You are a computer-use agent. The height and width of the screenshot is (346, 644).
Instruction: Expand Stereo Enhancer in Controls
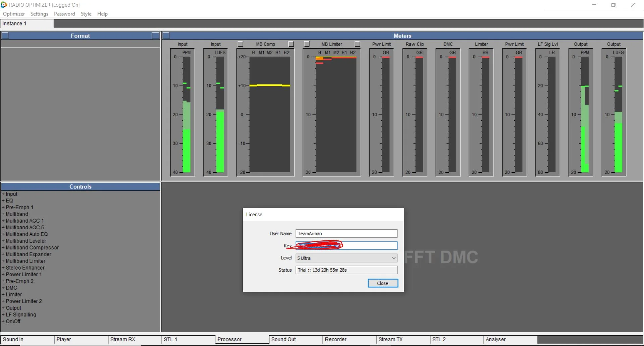[23, 268]
